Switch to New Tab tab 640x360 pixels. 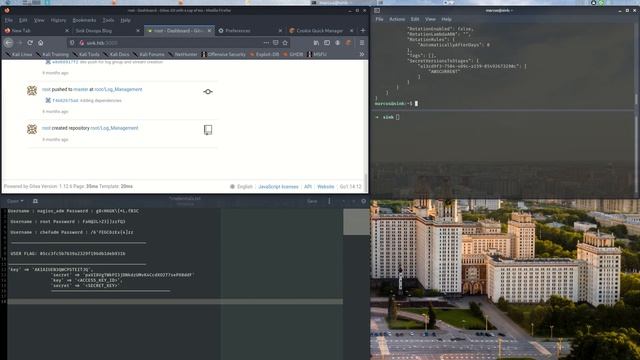(36, 31)
